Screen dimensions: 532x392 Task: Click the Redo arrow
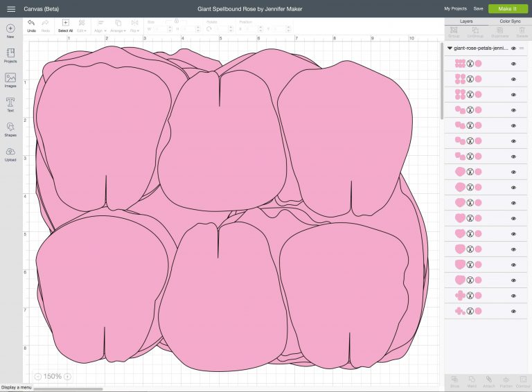click(x=45, y=23)
